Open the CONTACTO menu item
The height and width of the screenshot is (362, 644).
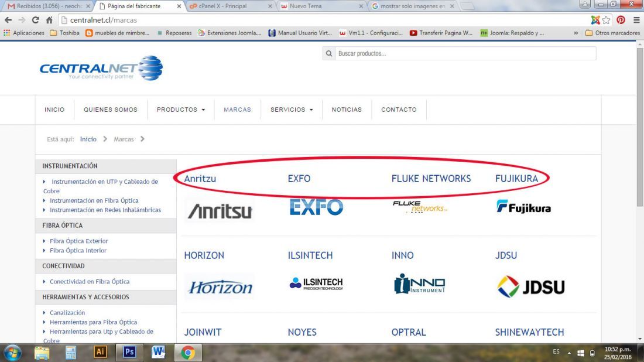tap(399, 110)
